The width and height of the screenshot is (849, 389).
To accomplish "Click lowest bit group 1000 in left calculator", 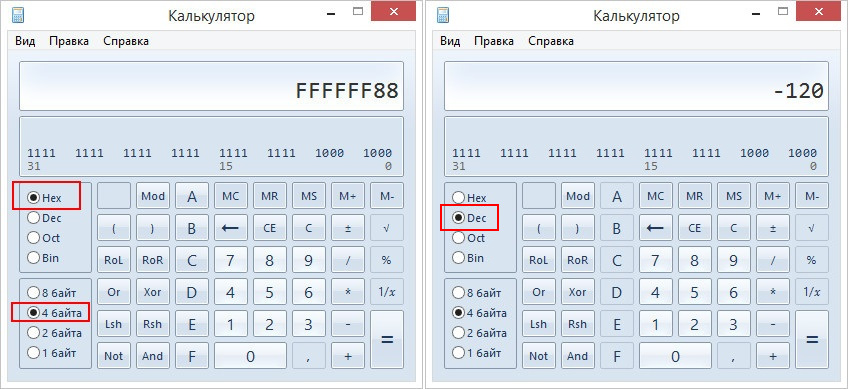I will [377, 153].
